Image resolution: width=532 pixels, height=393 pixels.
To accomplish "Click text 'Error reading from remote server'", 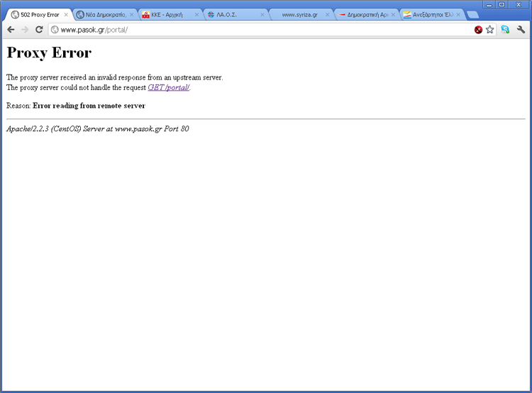I will [89, 106].
